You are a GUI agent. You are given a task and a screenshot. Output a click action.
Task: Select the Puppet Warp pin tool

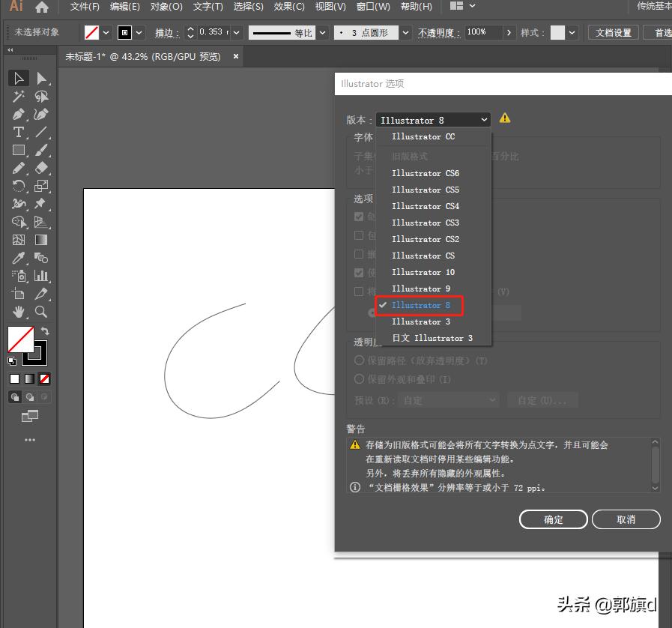point(41,204)
